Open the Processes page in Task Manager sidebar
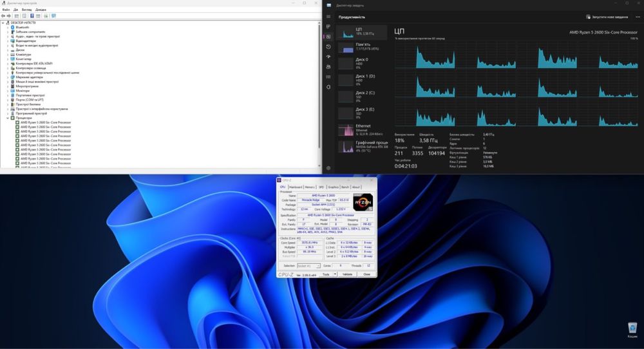The width and height of the screenshot is (644, 349). tap(328, 26)
